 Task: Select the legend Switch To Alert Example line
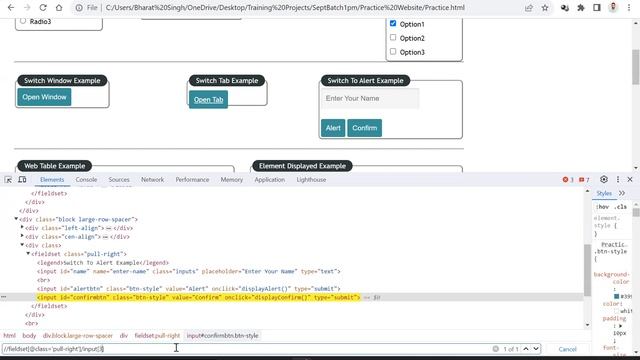[103, 262]
